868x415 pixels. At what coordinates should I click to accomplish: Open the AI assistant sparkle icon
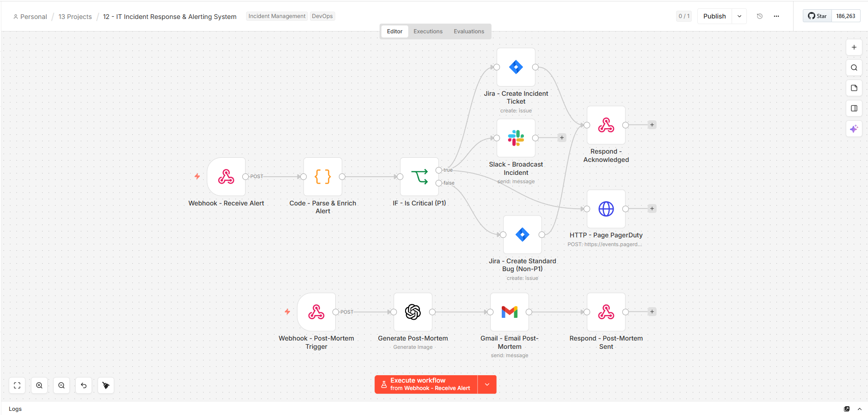pos(854,129)
